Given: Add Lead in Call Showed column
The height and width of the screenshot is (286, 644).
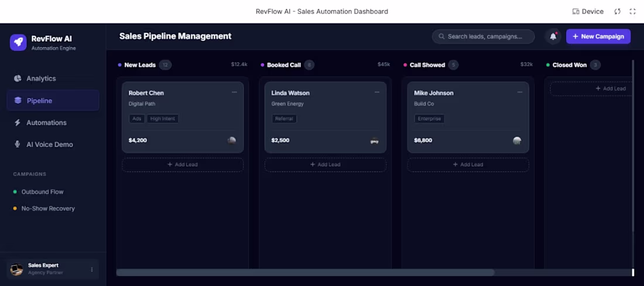Looking at the screenshot, I should (468, 164).
